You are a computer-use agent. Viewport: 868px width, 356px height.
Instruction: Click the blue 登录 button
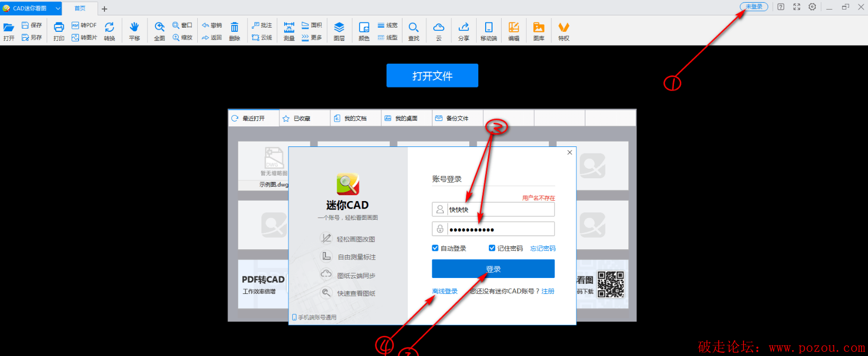click(493, 269)
